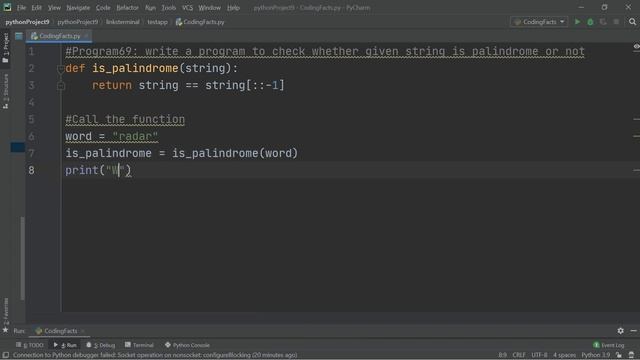The height and width of the screenshot is (360, 640).
Task: Click the inspections eye icon at the editor's top right
Action: pos(636,47)
